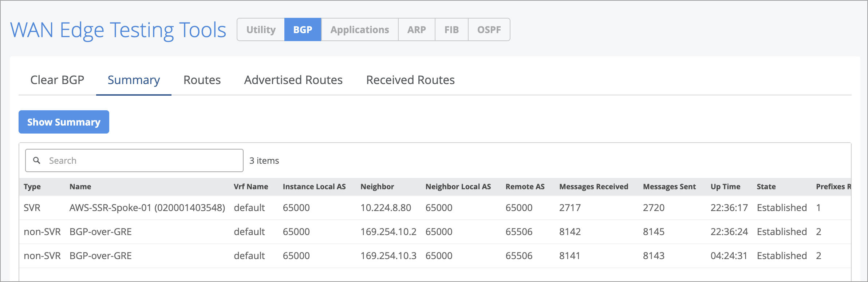
Task: Click the Up Time column header
Action: tap(725, 187)
